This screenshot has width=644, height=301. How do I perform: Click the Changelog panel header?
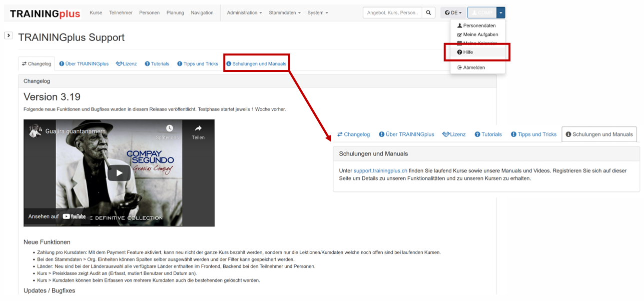click(257, 81)
